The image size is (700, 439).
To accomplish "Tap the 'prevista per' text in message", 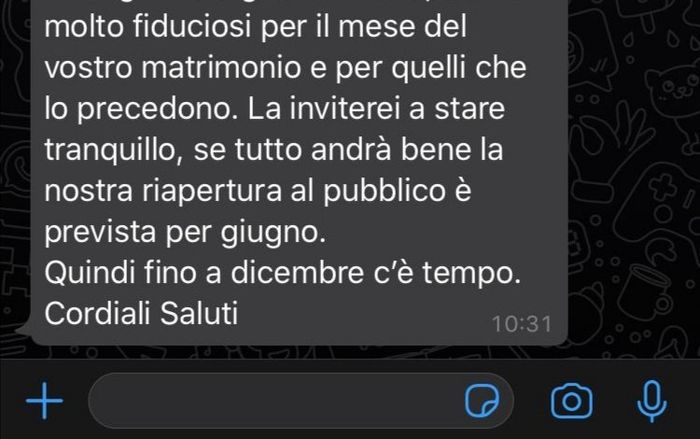I will pos(128,233).
